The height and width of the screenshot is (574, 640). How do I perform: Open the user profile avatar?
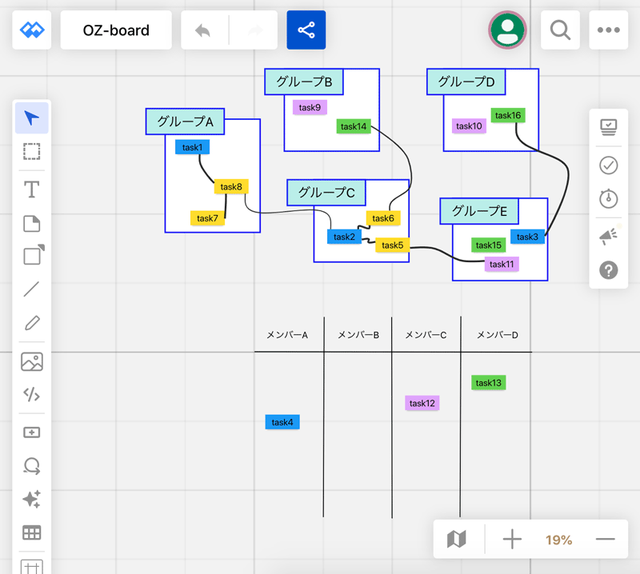tap(507, 30)
